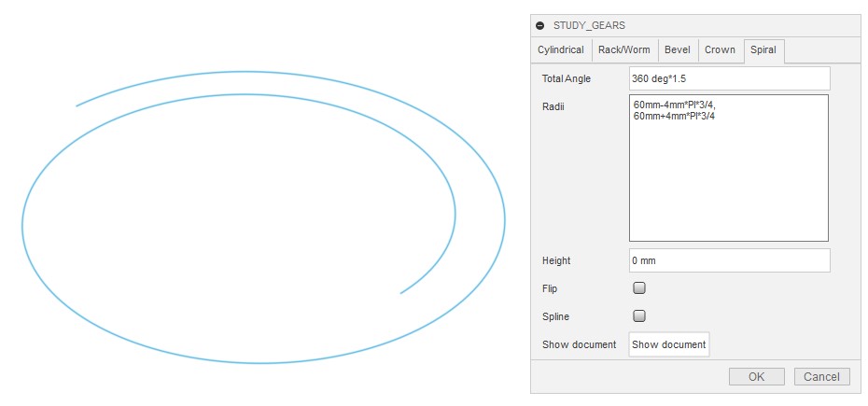Focus the Height value field
The height and width of the screenshot is (406, 868).
pos(729,260)
